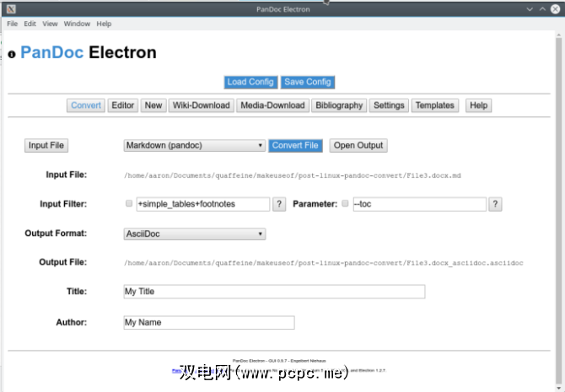This screenshot has width=565, height=392.
Task: Click the vertical scrollbar on the right
Action: (558, 209)
